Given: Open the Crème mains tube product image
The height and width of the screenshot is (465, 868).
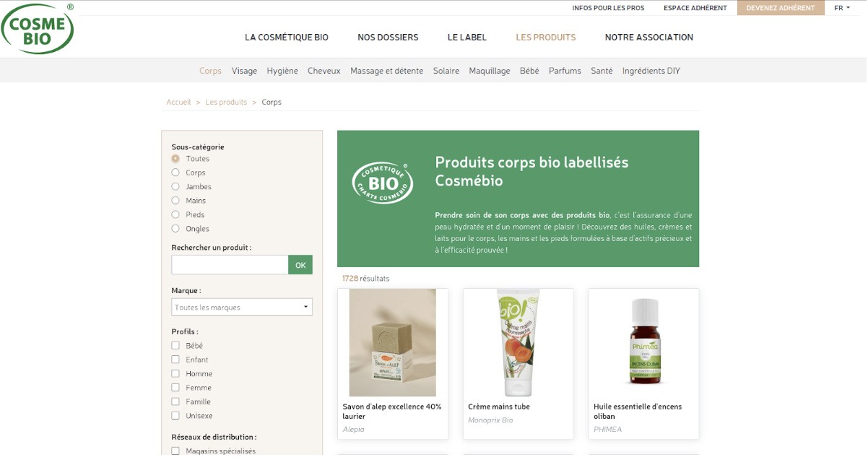Looking at the screenshot, I should [518, 343].
